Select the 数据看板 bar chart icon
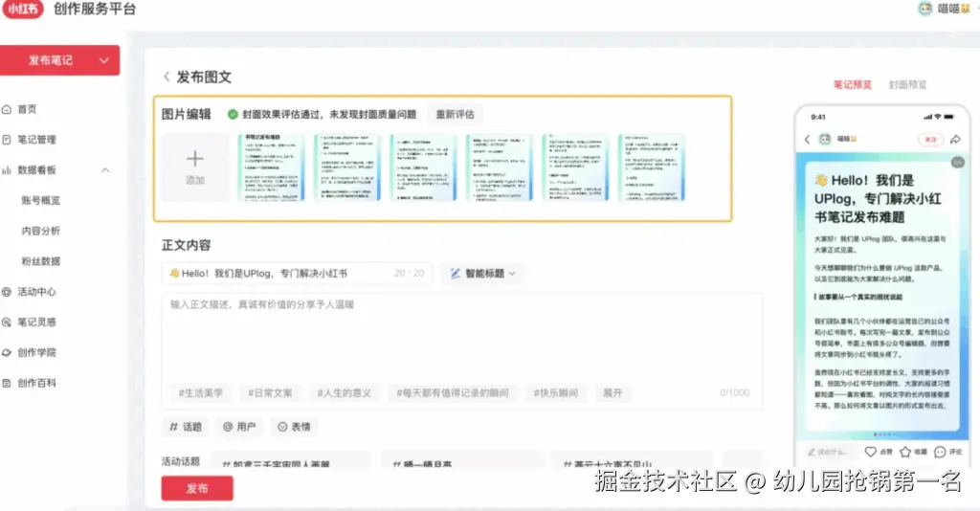 (x=7, y=170)
